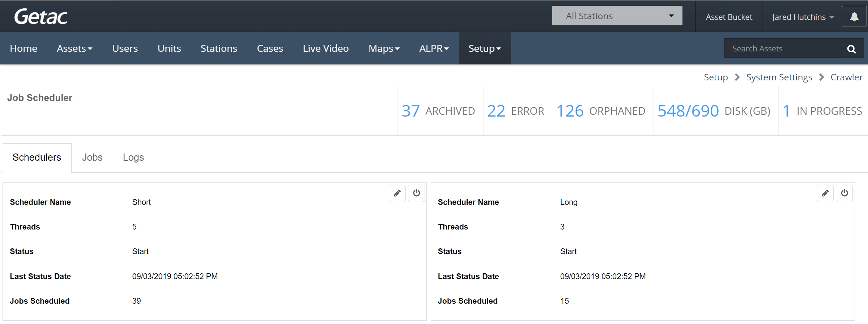
Task: Click the Short scheduler's Last Status Date value
Action: [175, 277]
